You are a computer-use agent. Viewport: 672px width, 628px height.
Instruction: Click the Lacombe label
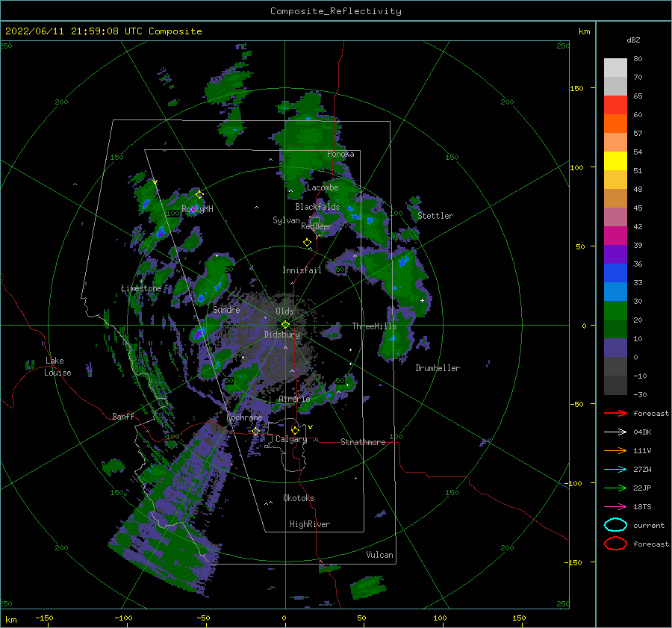point(323,187)
